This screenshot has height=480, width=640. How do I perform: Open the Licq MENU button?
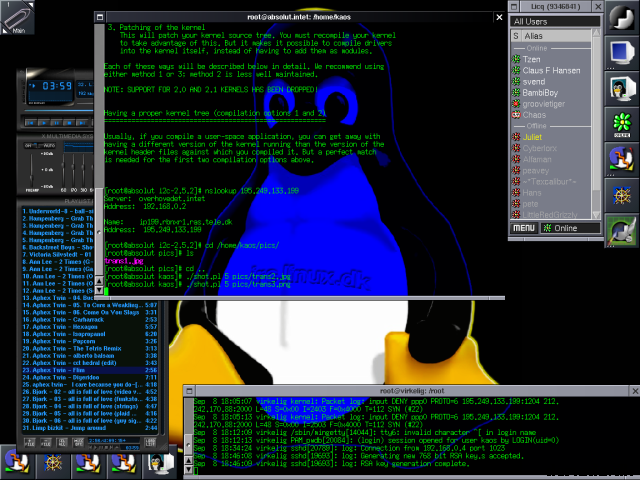pyautogui.click(x=524, y=228)
